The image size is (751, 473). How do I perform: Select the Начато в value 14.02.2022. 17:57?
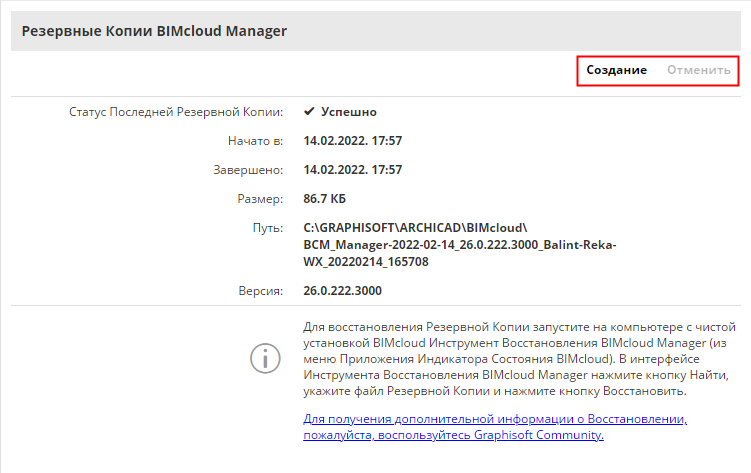353,141
